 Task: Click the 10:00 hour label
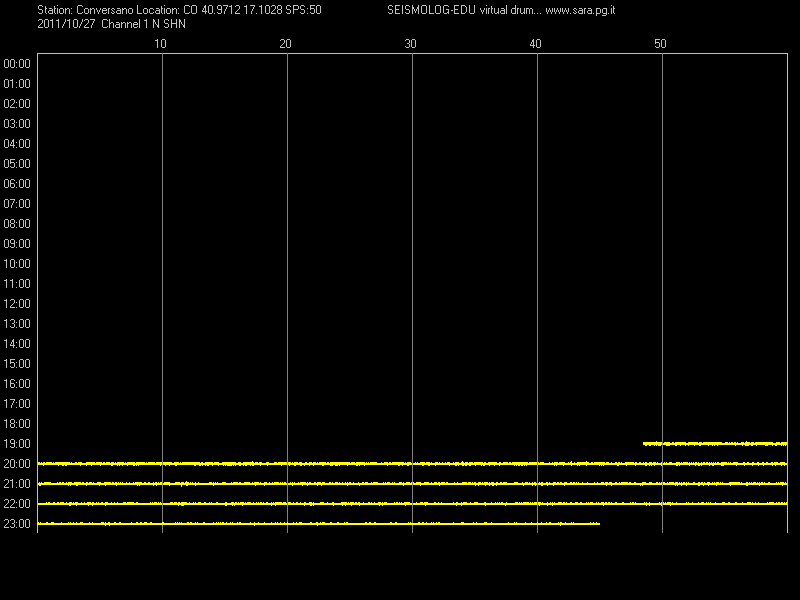click(17, 264)
